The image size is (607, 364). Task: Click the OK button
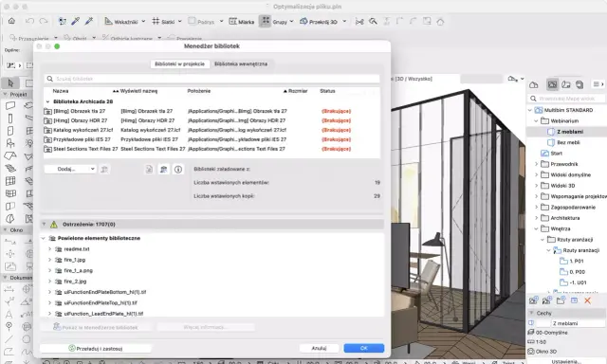tap(364, 348)
